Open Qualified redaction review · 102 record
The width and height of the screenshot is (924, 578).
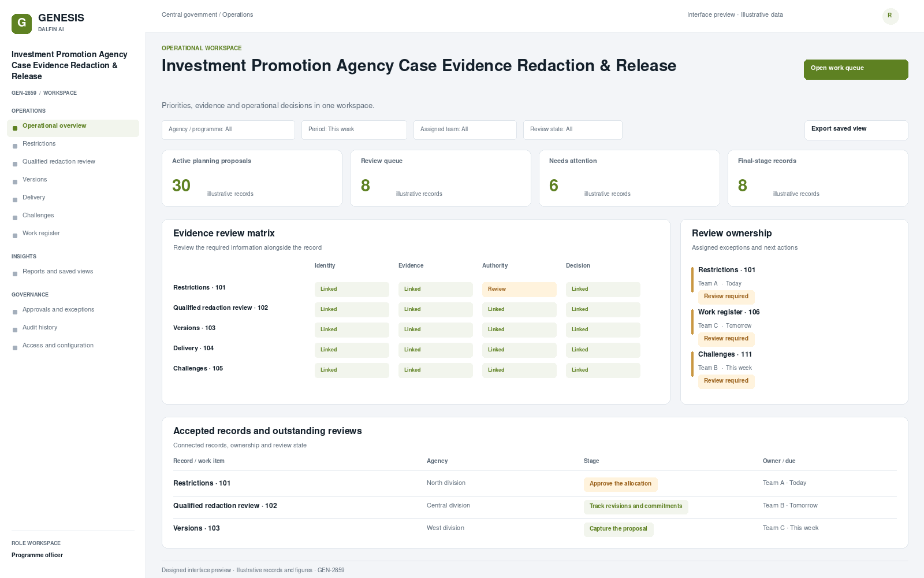pyautogui.click(x=225, y=506)
